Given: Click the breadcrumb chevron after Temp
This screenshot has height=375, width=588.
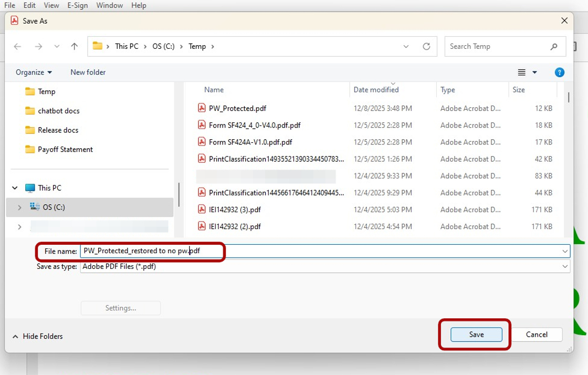Looking at the screenshot, I should (x=213, y=47).
